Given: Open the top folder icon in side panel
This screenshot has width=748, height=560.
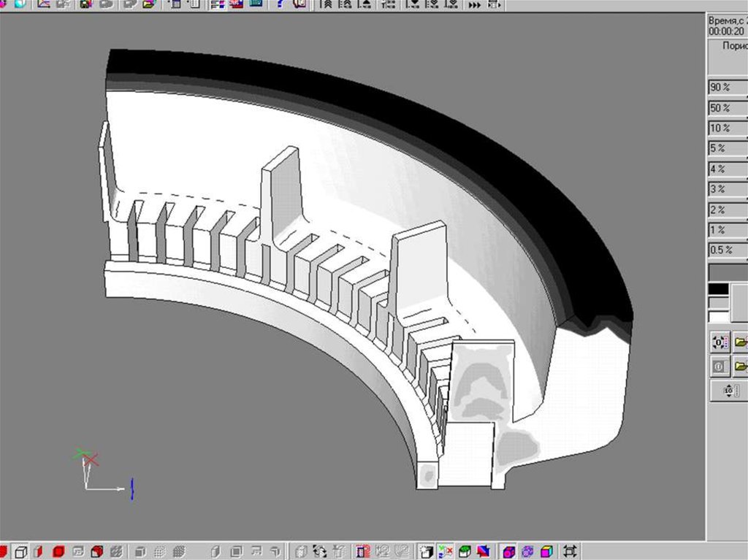Looking at the screenshot, I should (x=740, y=342).
